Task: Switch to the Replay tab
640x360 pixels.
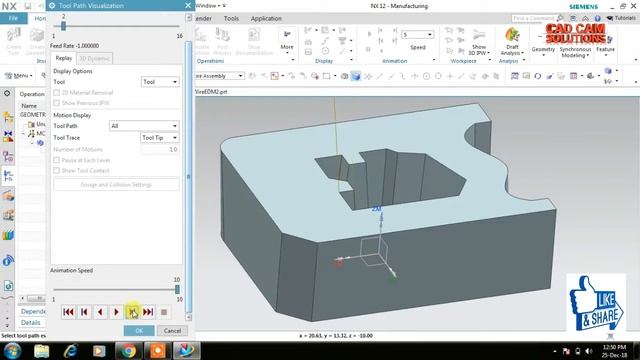Action: (64, 58)
